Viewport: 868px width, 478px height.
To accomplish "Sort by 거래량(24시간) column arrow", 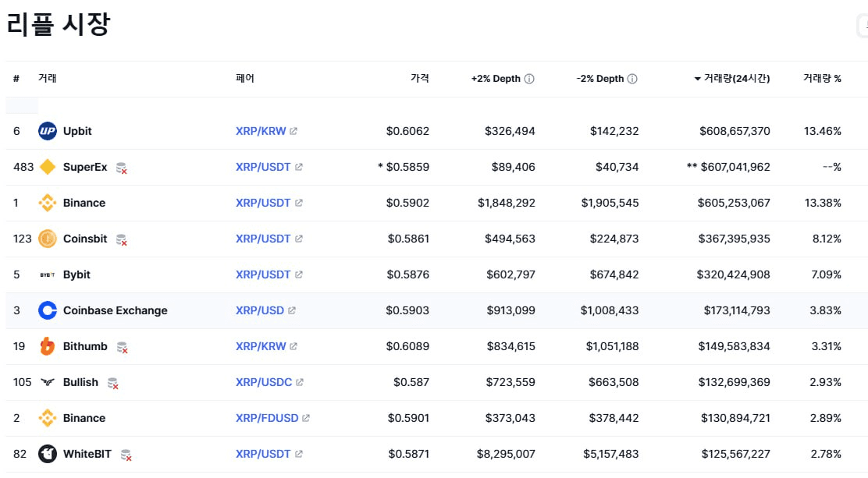I will [697, 79].
